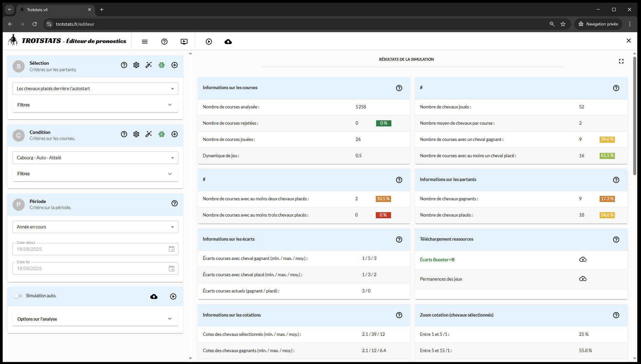Add a criterion with Condition plus icon
The width and height of the screenshot is (641, 364).
pyautogui.click(x=174, y=134)
